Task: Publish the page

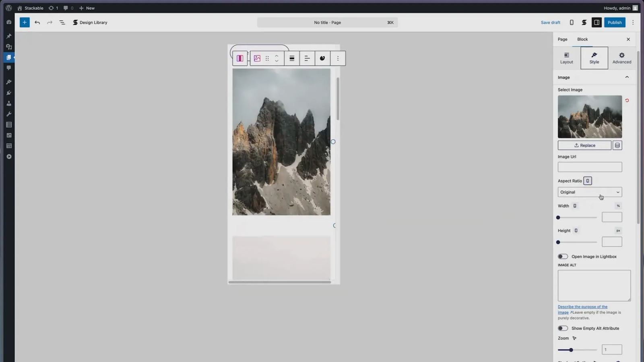Action: 615,23
